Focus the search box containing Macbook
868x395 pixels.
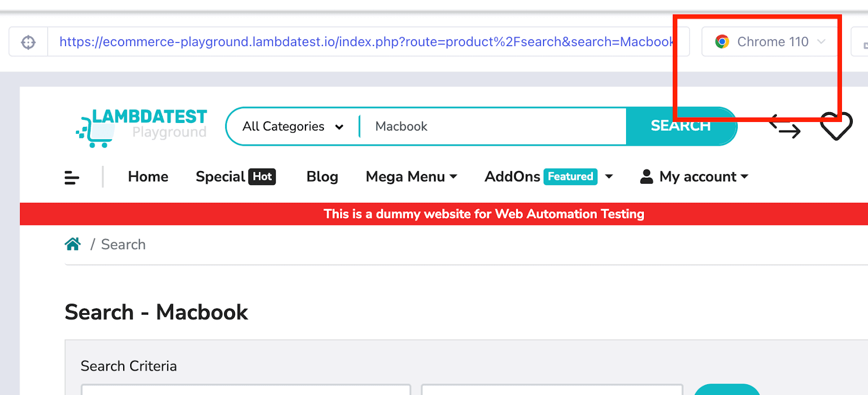click(x=491, y=127)
